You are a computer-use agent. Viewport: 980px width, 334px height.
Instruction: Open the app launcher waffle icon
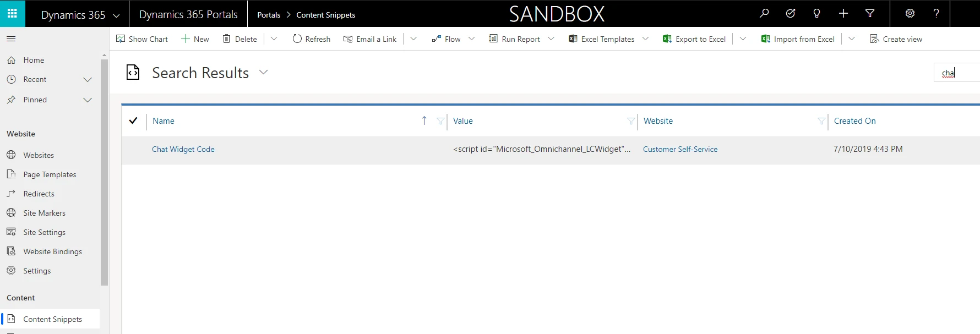click(12, 13)
